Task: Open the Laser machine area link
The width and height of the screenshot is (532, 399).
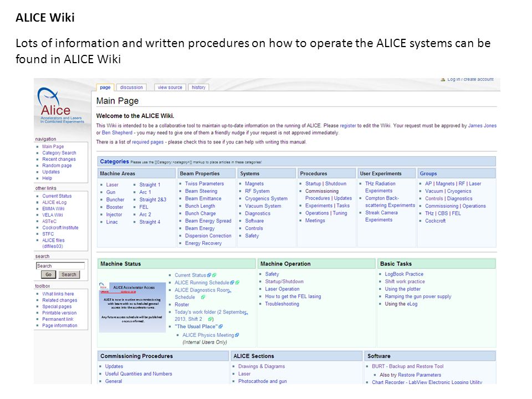Action: (x=112, y=185)
